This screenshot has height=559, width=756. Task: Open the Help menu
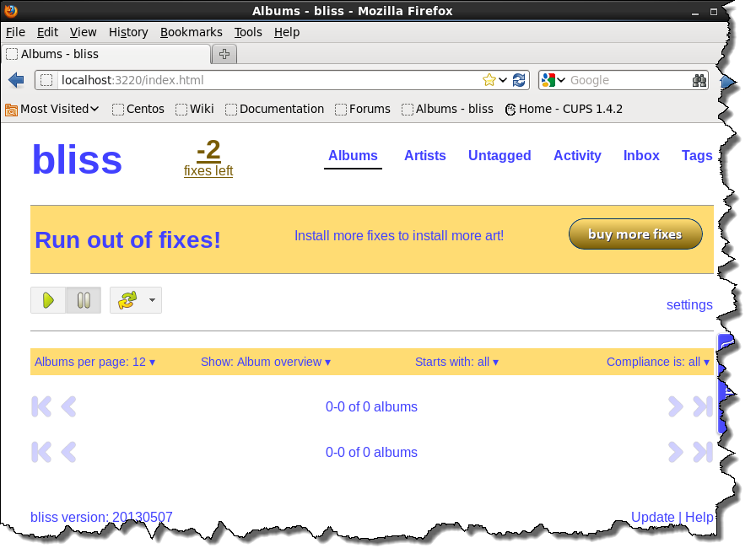pyautogui.click(x=287, y=32)
